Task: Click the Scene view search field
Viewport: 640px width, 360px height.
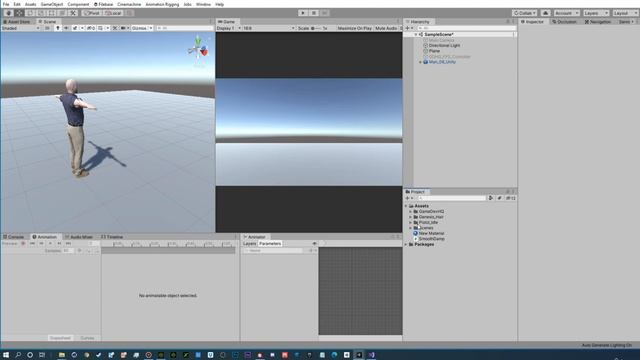Action: [184, 28]
